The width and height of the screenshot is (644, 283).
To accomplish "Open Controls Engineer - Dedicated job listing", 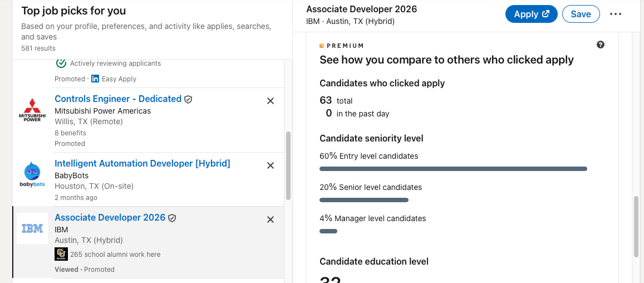I will coord(118,99).
